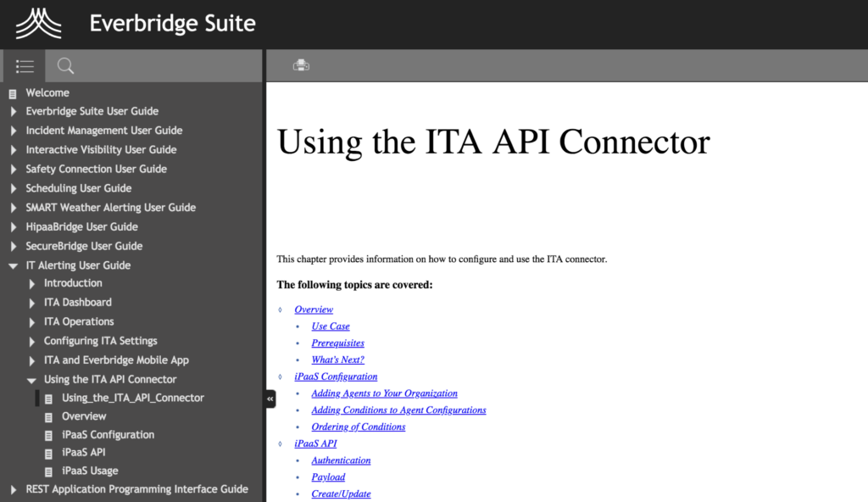The height and width of the screenshot is (502, 868).
Task: Follow the Use Case link
Action: pyautogui.click(x=331, y=326)
